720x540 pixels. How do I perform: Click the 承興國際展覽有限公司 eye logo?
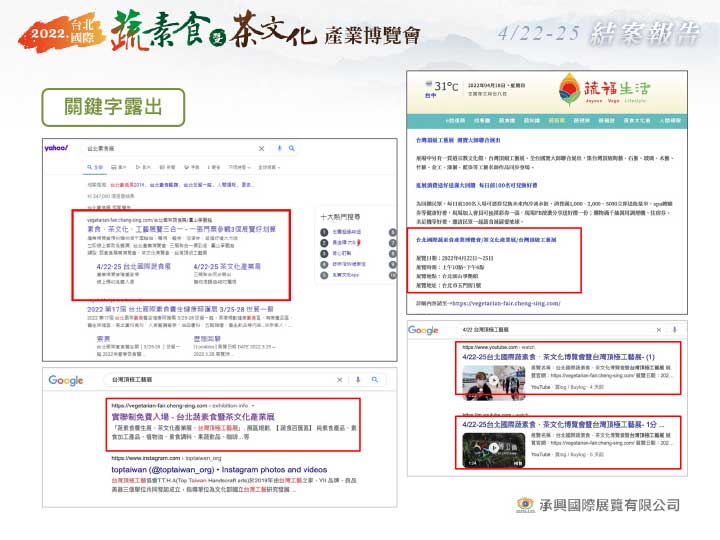click(x=525, y=504)
